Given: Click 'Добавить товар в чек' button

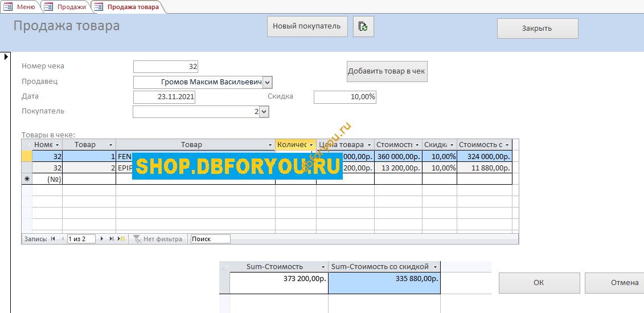Looking at the screenshot, I should [x=387, y=72].
